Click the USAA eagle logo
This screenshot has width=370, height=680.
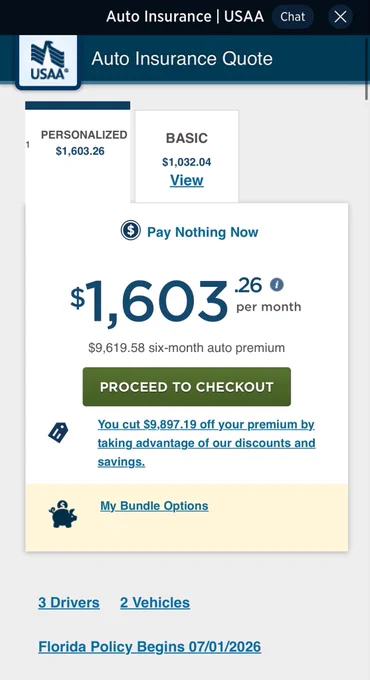[x=48, y=62]
